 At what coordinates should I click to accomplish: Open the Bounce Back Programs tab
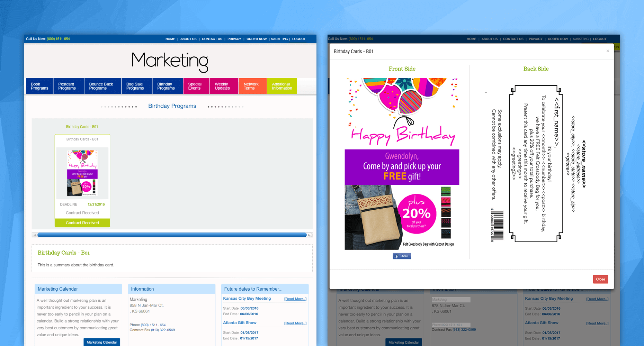(x=103, y=86)
